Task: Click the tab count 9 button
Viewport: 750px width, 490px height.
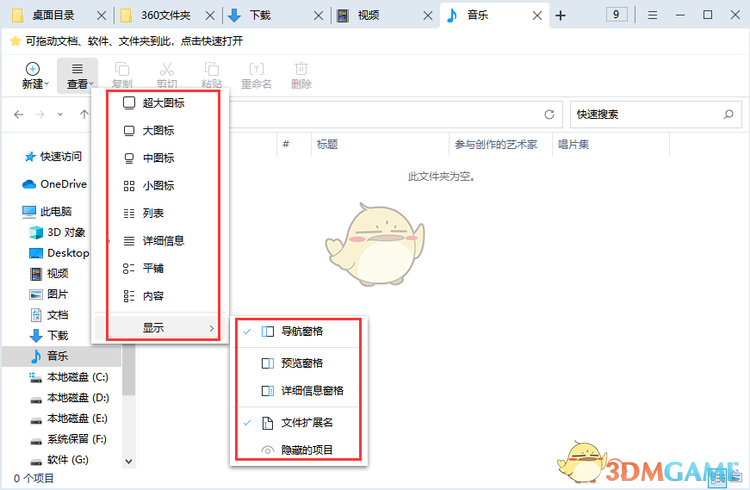Action: (x=617, y=15)
